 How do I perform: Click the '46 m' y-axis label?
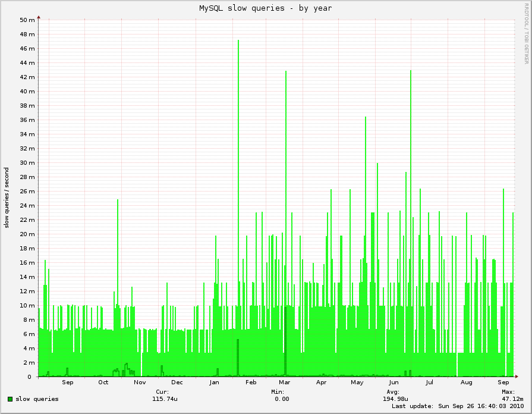27,49
